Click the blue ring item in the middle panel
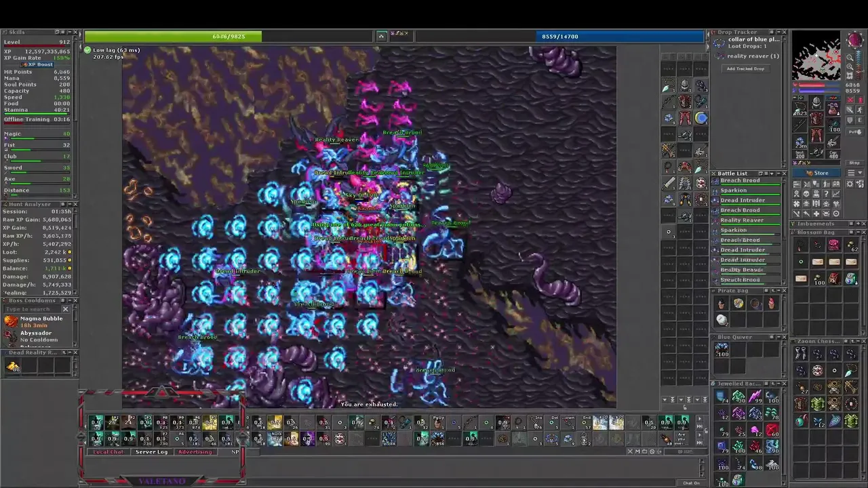Screen dimensions: 868x488 pyautogui.click(x=701, y=118)
